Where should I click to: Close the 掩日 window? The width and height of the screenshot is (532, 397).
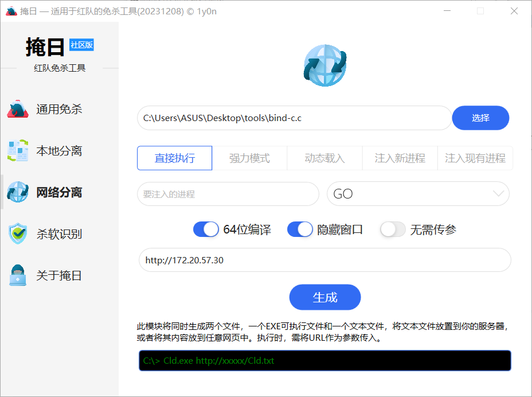[x=514, y=11]
